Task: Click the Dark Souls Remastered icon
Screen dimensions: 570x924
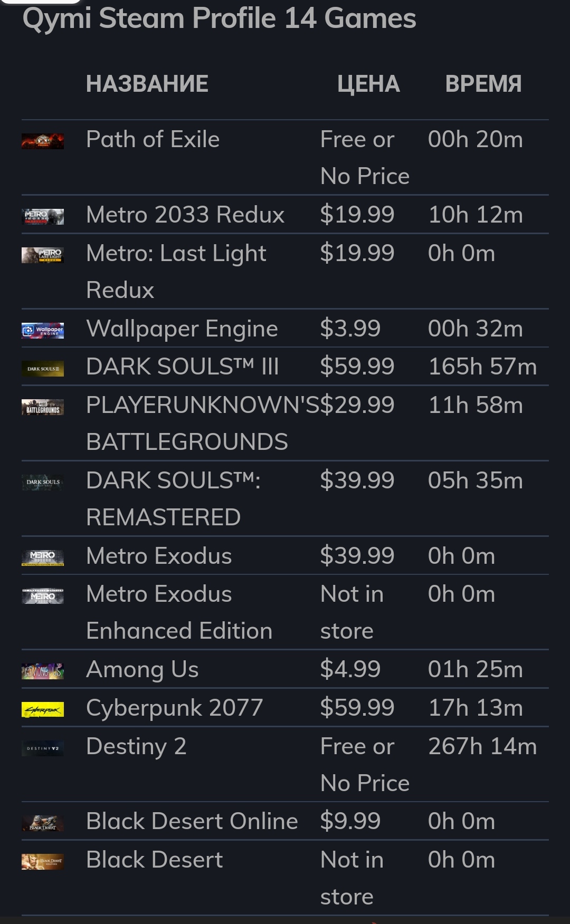Action: coord(43,483)
